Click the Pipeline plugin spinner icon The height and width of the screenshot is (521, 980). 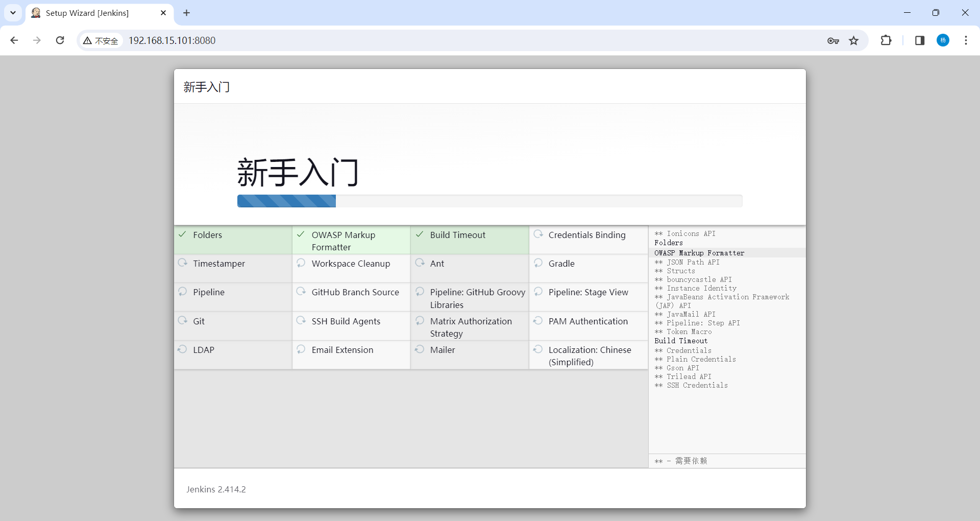(182, 292)
